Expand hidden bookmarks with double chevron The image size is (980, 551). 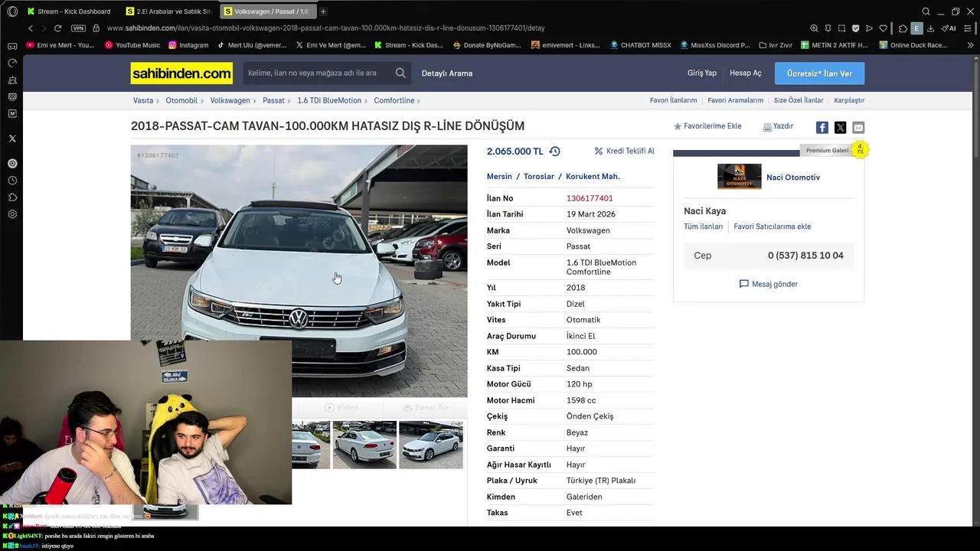coord(971,45)
